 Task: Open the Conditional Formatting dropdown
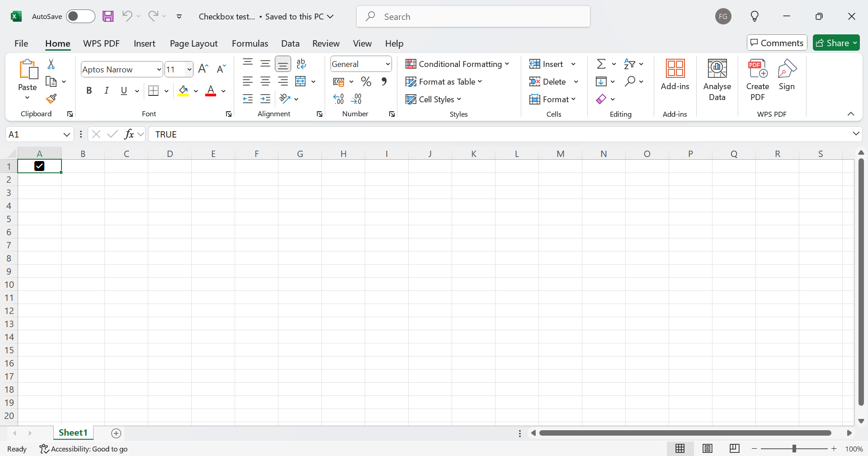[457, 64]
